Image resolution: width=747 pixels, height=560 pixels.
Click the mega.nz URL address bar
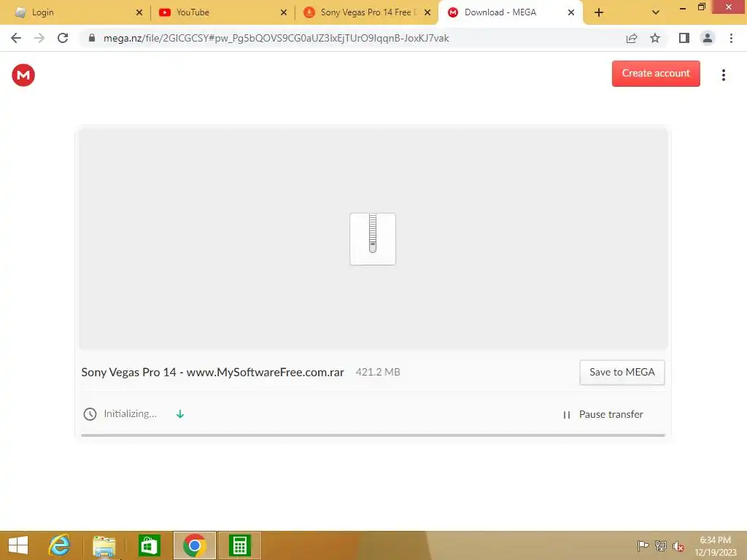(276, 38)
